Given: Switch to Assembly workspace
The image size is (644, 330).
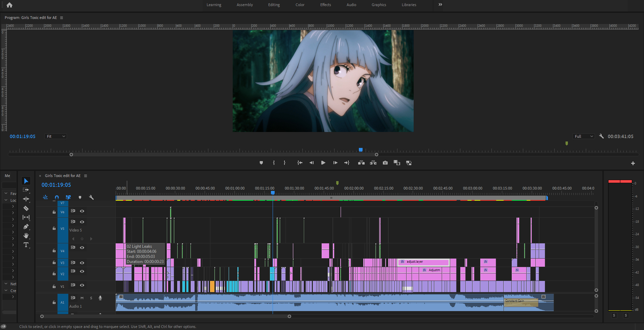Looking at the screenshot, I should point(245,5).
